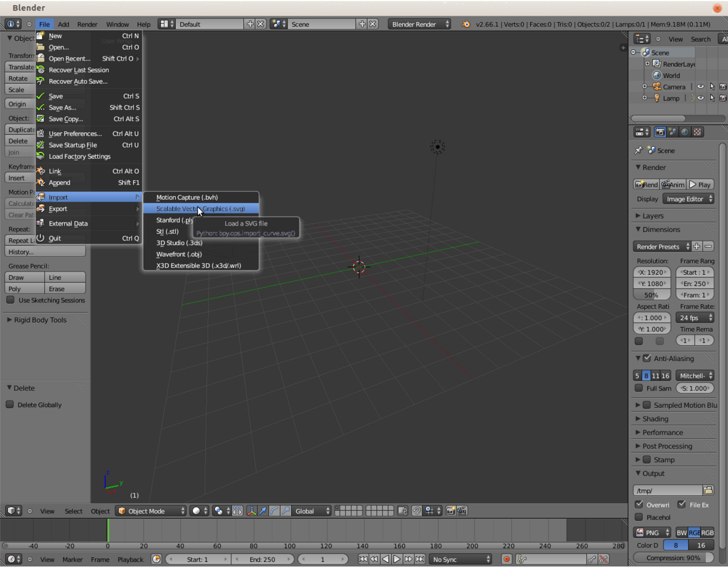Open the Blender Render engine dropdown
The width and height of the screenshot is (728, 567).
click(x=419, y=24)
